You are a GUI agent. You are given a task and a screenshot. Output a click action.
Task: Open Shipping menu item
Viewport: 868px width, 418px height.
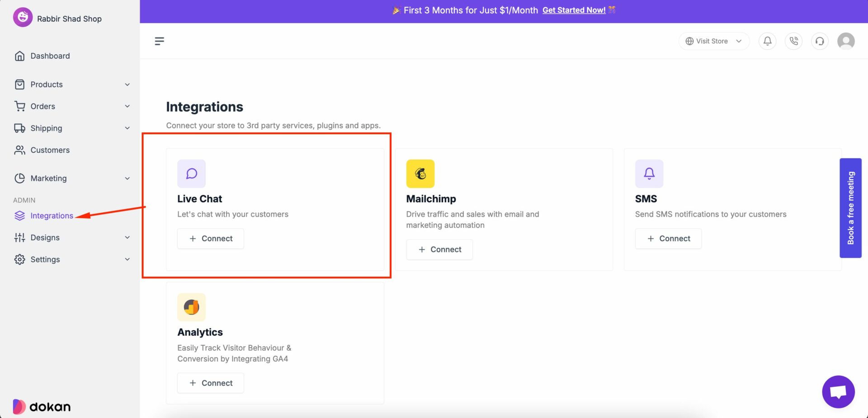(x=46, y=128)
